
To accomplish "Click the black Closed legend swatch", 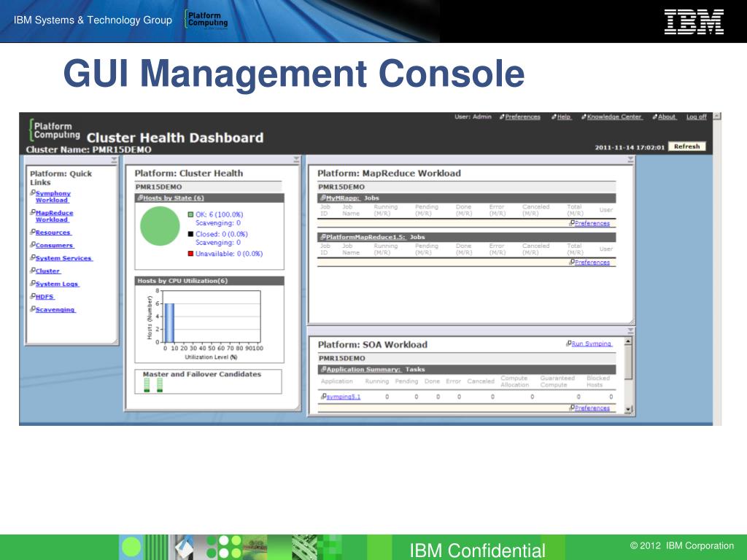I will click(190, 234).
